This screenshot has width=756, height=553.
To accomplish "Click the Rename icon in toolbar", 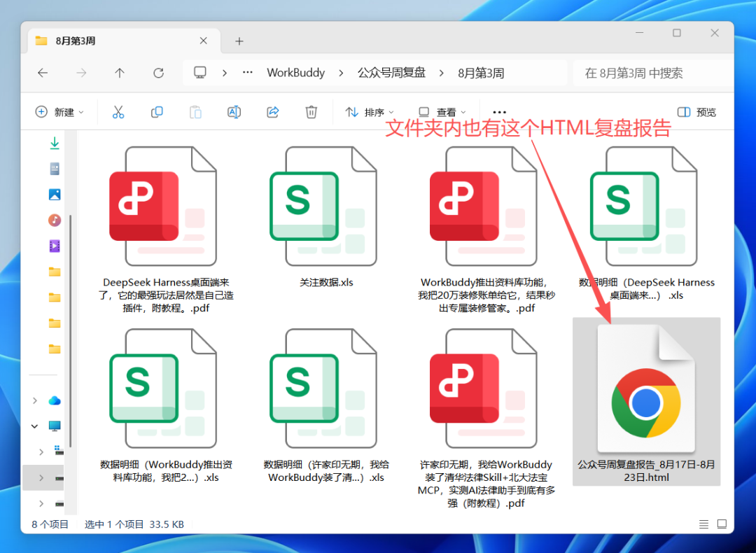I will click(234, 112).
